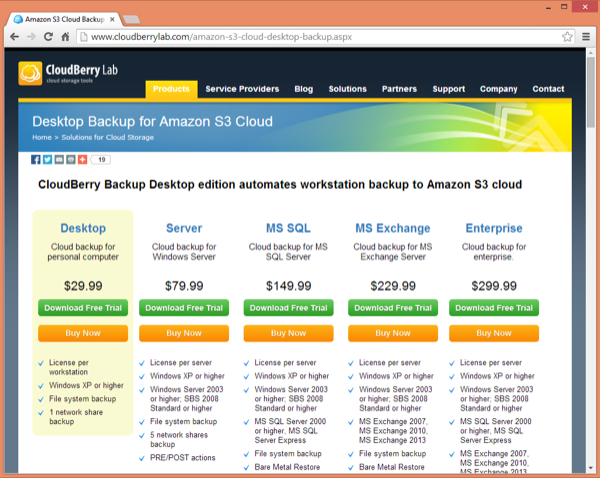Viewport: 600px width, 478px height.
Task: Open the Server edition heading
Action: 184,228
